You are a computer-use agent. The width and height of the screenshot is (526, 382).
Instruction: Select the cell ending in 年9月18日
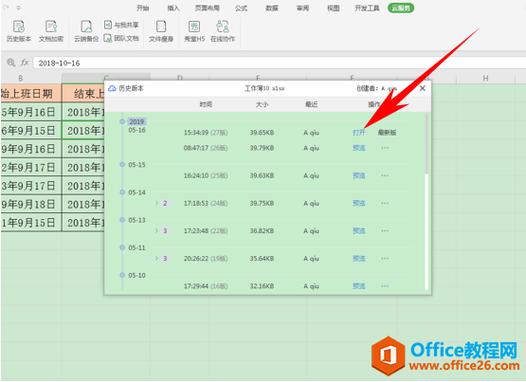[x=31, y=204]
